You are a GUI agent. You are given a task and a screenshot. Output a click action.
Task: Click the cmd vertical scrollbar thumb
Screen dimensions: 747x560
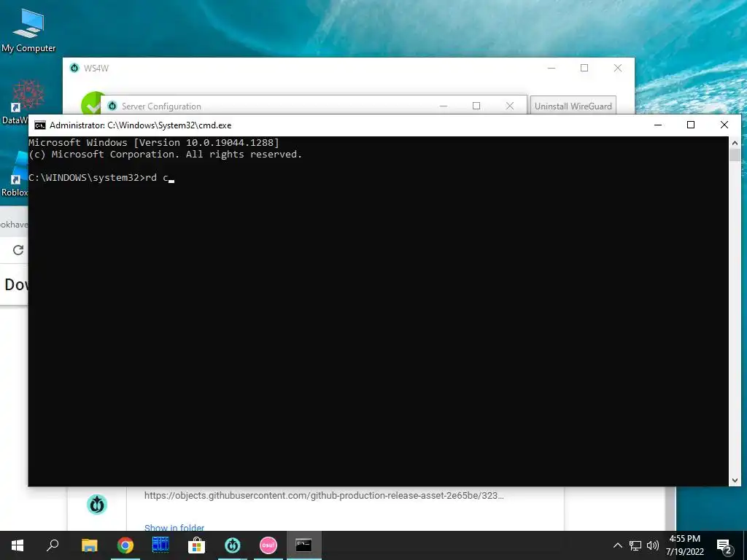(735, 155)
